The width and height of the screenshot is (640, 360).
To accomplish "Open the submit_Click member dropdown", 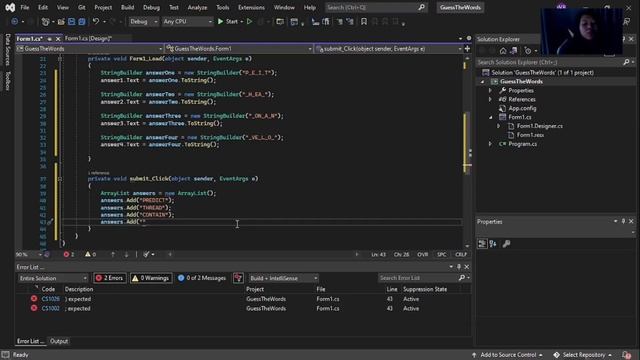I will [x=389, y=49].
